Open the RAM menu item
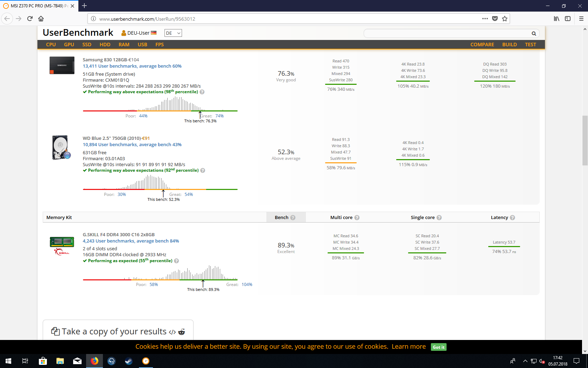 tap(124, 45)
